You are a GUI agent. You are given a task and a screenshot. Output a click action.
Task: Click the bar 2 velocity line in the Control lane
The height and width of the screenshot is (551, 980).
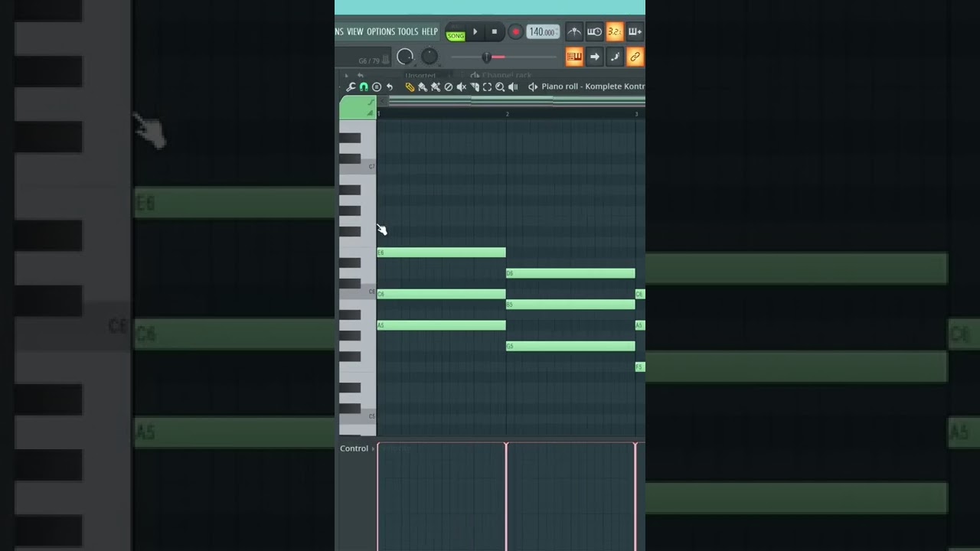(x=506, y=496)
